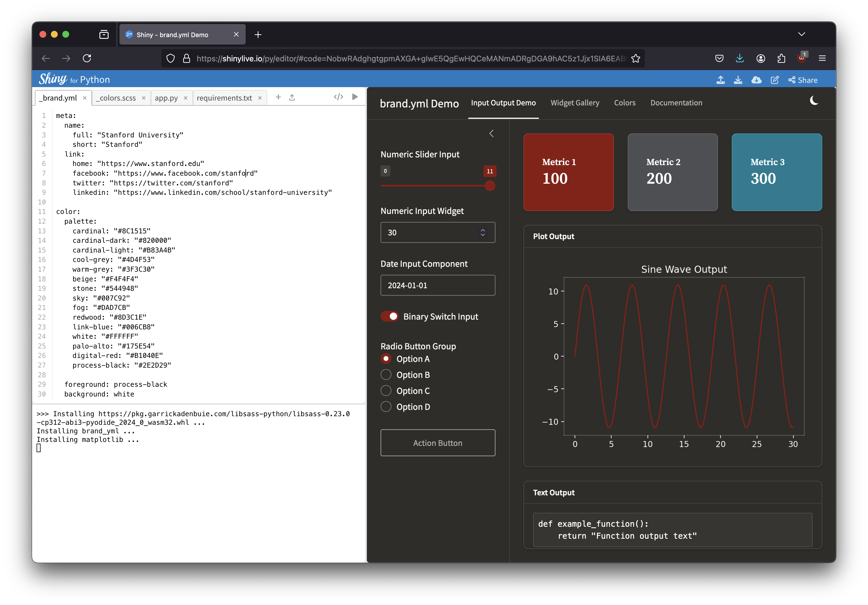Click the Metric 1 value box
This screenshot has width=868, height=605.
click(x=569, y=172)
